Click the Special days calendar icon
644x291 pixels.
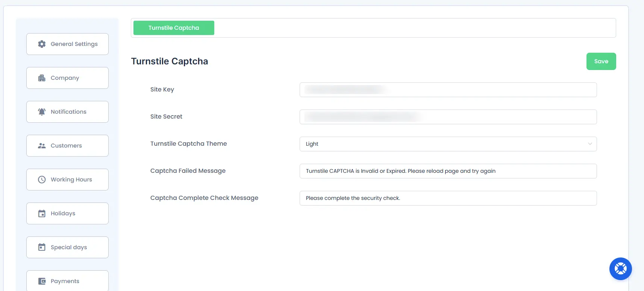[42, 247]
